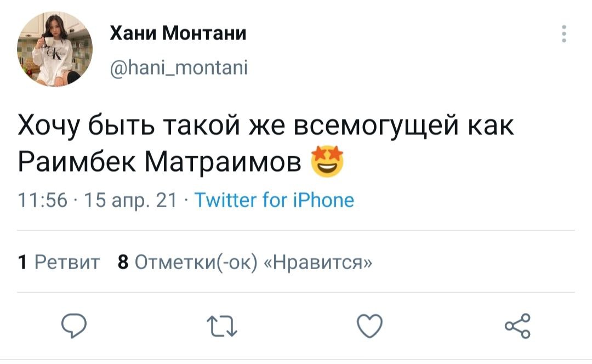Click the retweet count number 1
This screenshot has width=592, height=364.
pyautogui.click(x=22, y=263)
